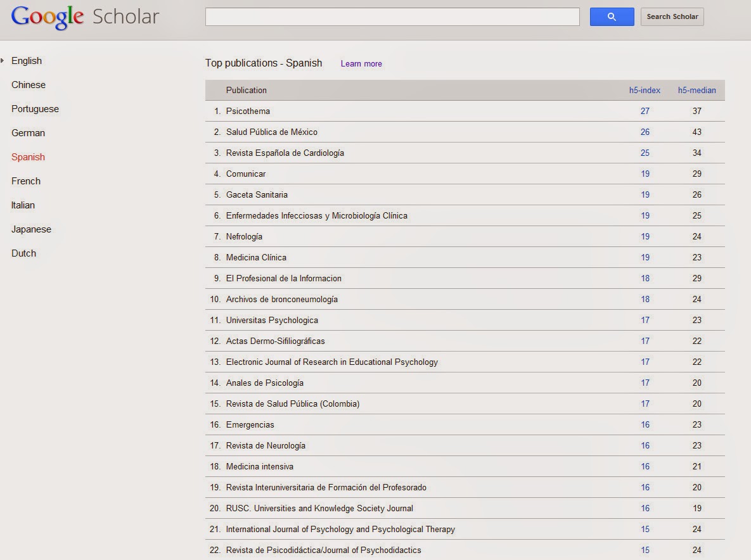Select the Japanese language filter
The height and width of the screenshot is (560, 751).
coord(31,229)
